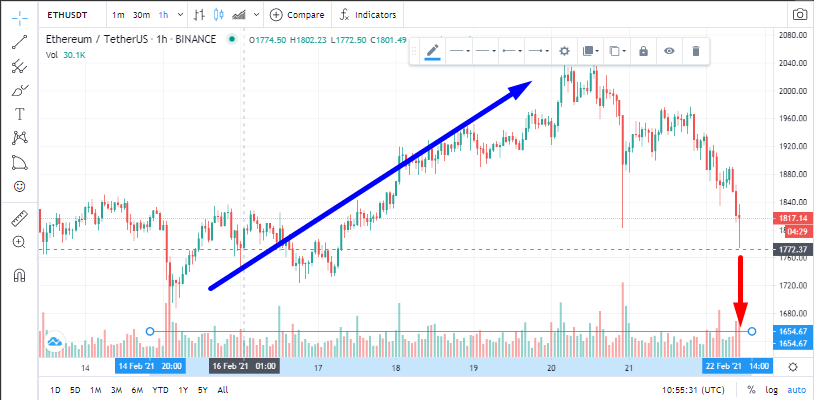Toggle drawing visibility with eye icon

(670, 51)
